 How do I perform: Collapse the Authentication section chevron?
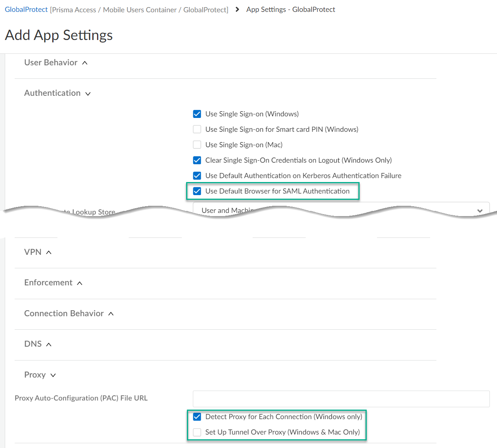click(88, 94)
